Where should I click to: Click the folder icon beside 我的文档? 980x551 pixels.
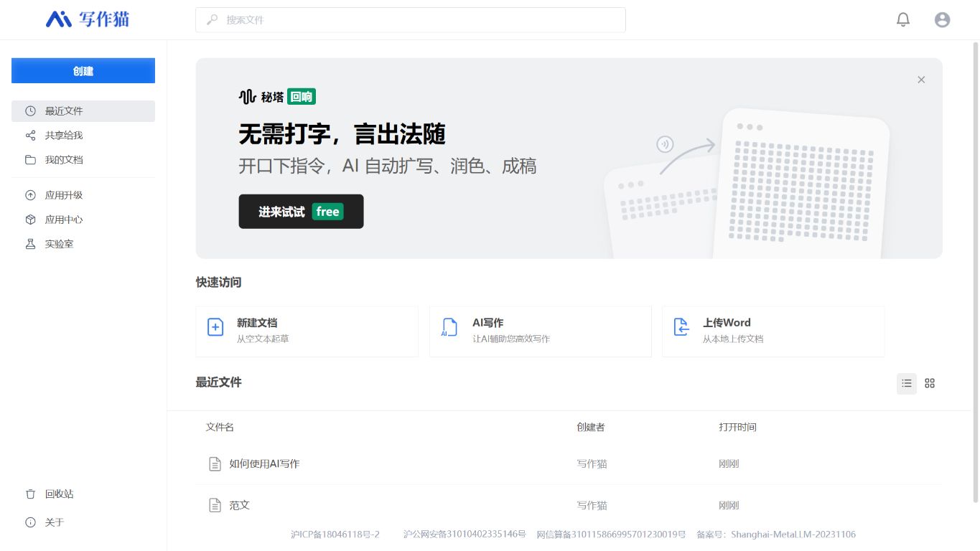tap(30, 160)
